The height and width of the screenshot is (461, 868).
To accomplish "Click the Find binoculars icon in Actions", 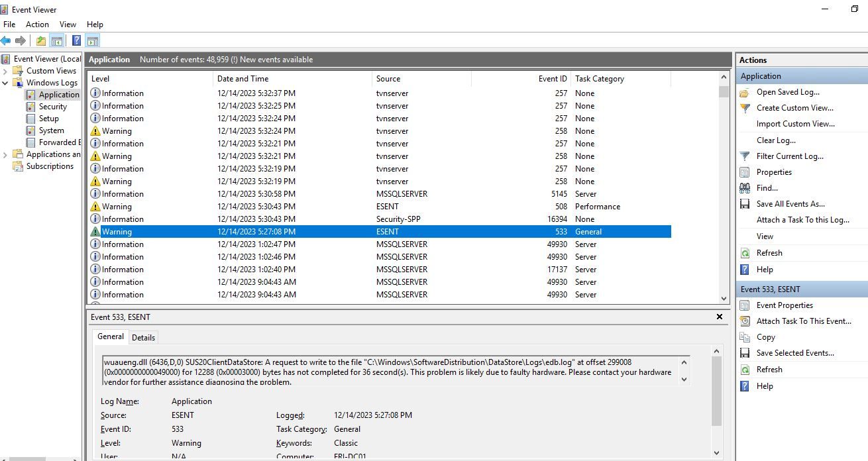I will coord(745,187).
